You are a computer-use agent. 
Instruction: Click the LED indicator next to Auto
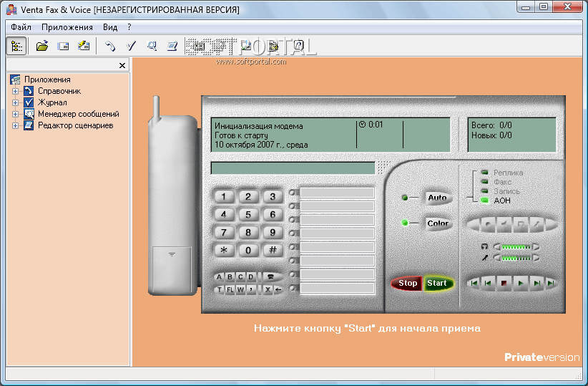pyautogui.click(x=405, y=198)
